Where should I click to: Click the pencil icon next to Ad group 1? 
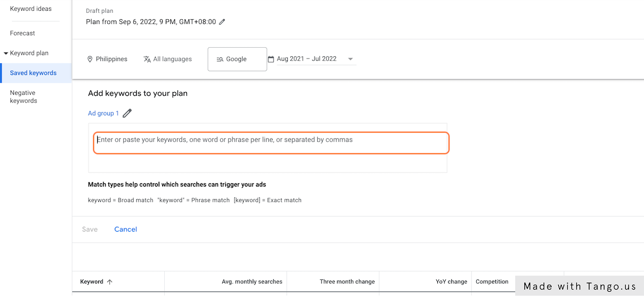[x=127, y=113]
